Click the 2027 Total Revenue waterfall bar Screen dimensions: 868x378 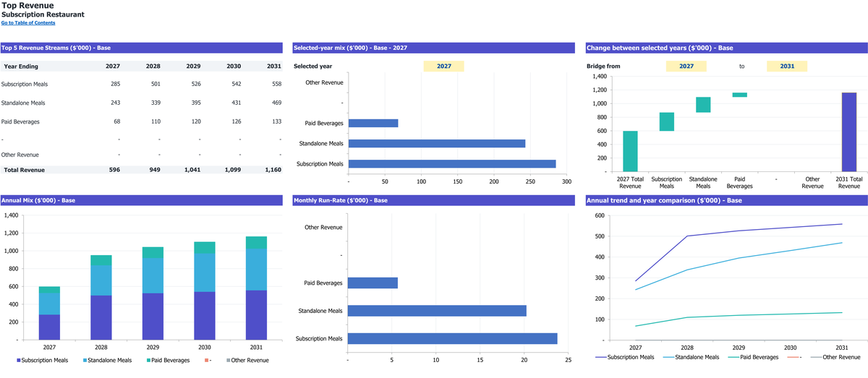[630, 151]
